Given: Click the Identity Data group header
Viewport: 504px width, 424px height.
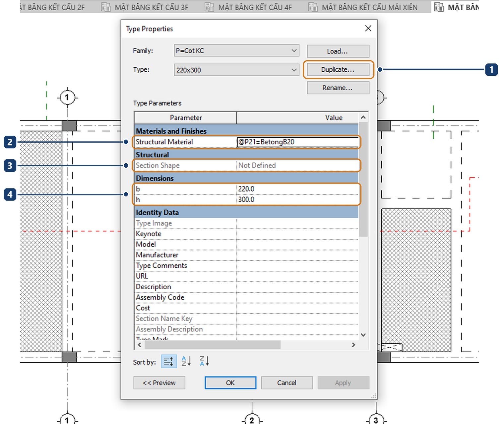Looking at the screenshot, I should pos(246,212).
